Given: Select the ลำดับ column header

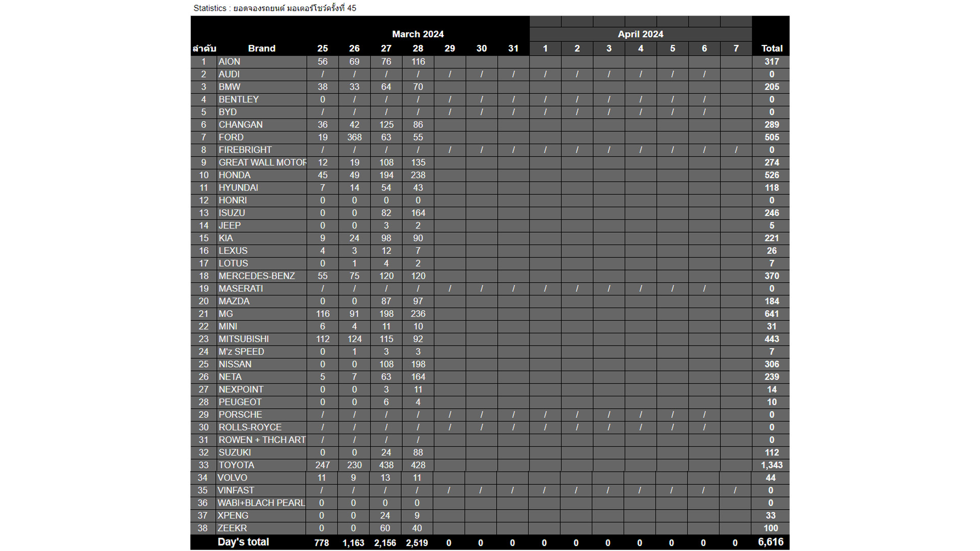Looking at the screenshot, I should [204, 48].
